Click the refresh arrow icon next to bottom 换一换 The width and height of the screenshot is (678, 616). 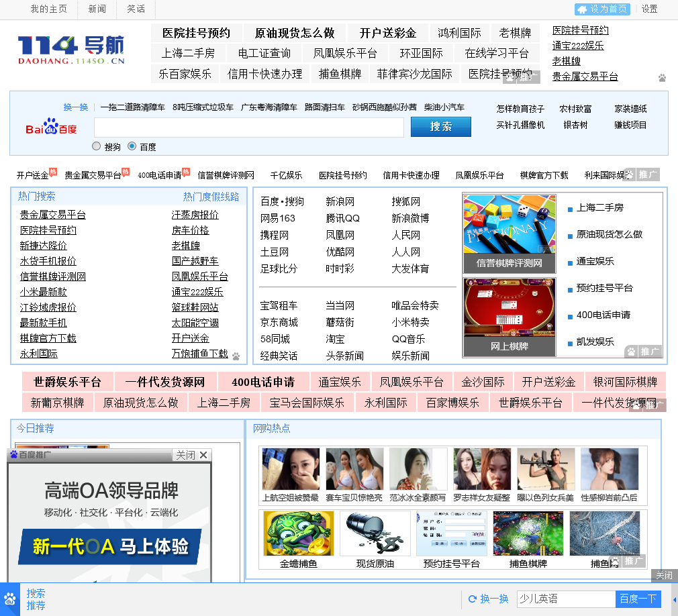coord(472,599)
